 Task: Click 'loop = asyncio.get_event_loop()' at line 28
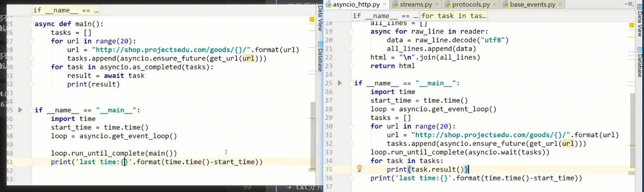[x=433, y=109]
